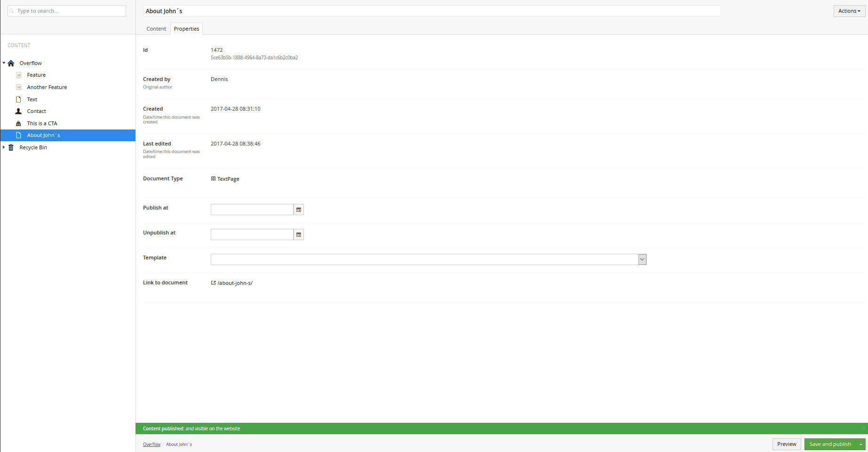Click the Overflow home icon
The width and height of the screenshot is (868, 452).
11,63
